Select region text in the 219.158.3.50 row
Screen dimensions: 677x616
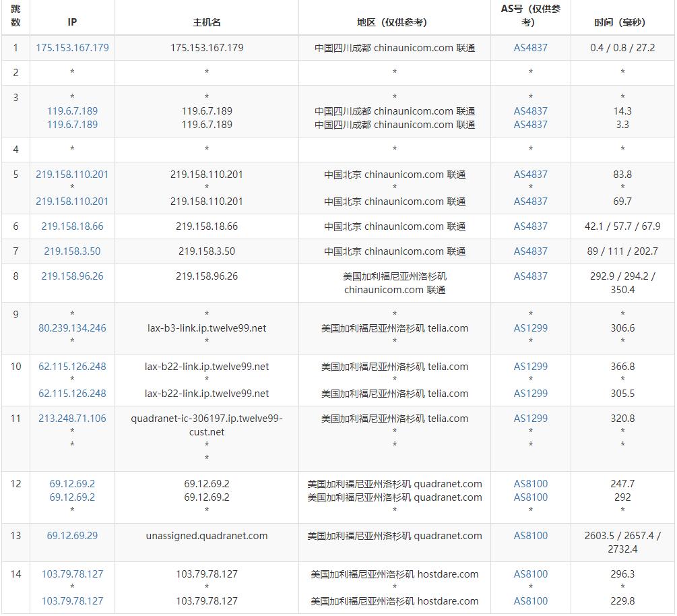pos(394,251)
